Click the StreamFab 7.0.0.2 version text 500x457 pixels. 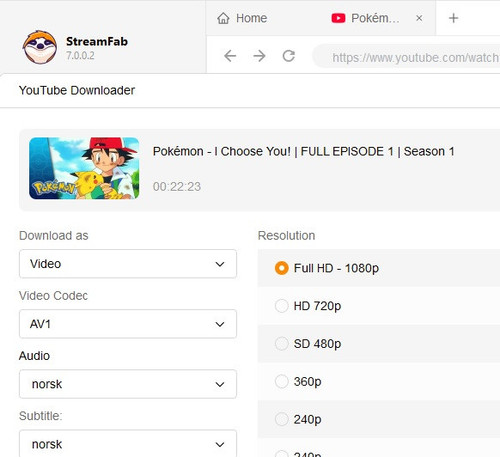(80, 56)
